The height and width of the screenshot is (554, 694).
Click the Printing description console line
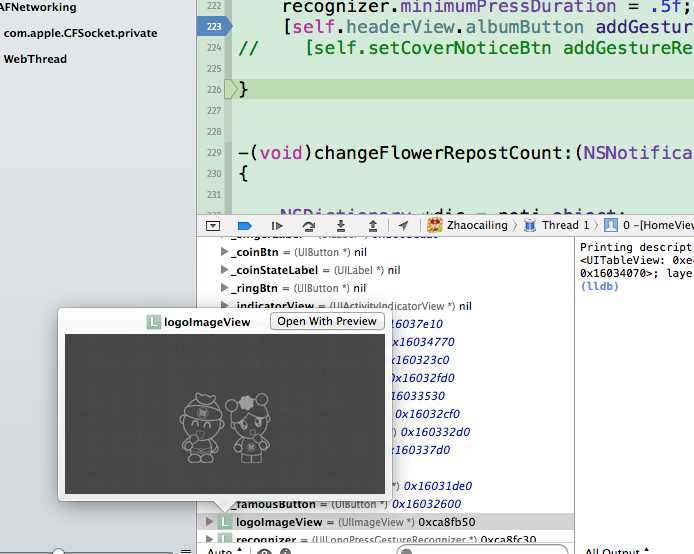pos(636,247)
